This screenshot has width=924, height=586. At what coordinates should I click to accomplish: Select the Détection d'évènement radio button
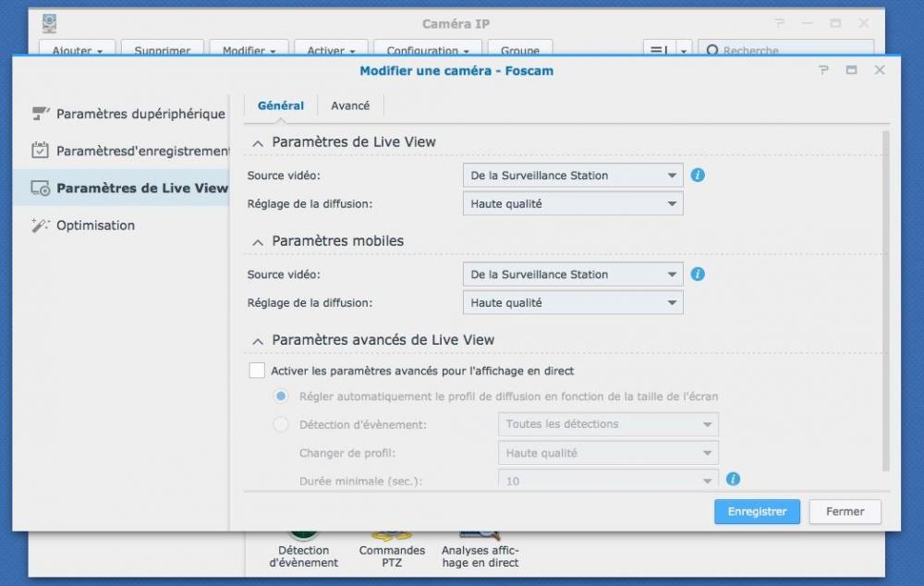(281, 424)
